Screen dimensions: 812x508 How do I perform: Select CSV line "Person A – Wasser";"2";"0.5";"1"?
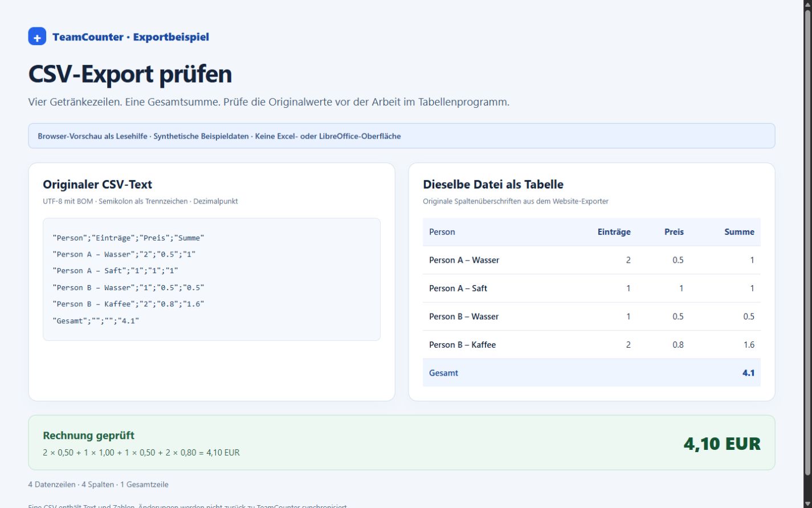click(124, 254)
